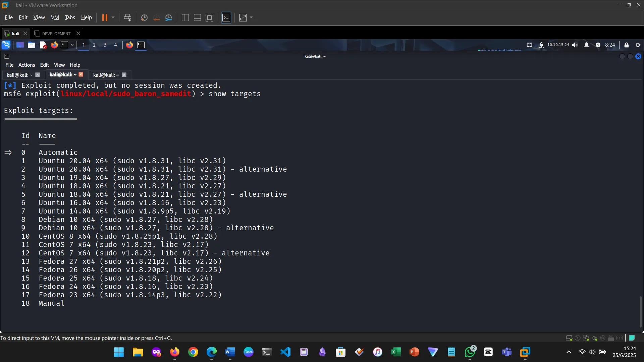Expand the stretch guest dropdown arrow
This screenshot has width=644, height=362.
[252, 17]
